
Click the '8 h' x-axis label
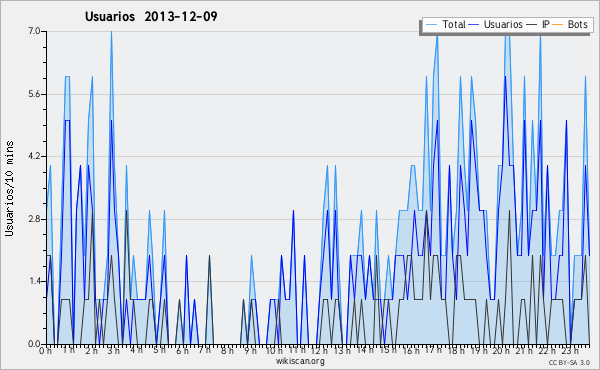point(227,350)
